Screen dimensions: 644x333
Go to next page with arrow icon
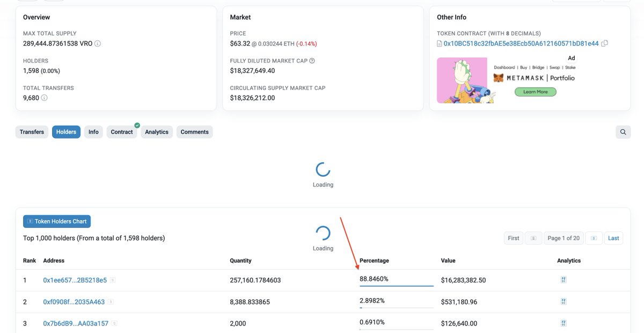594,237
